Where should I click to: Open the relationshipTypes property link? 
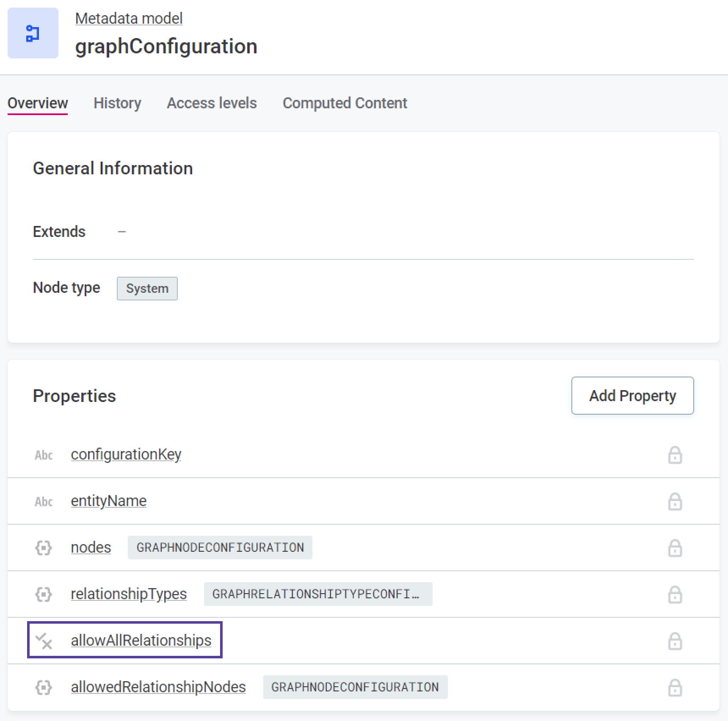[129, 594]
